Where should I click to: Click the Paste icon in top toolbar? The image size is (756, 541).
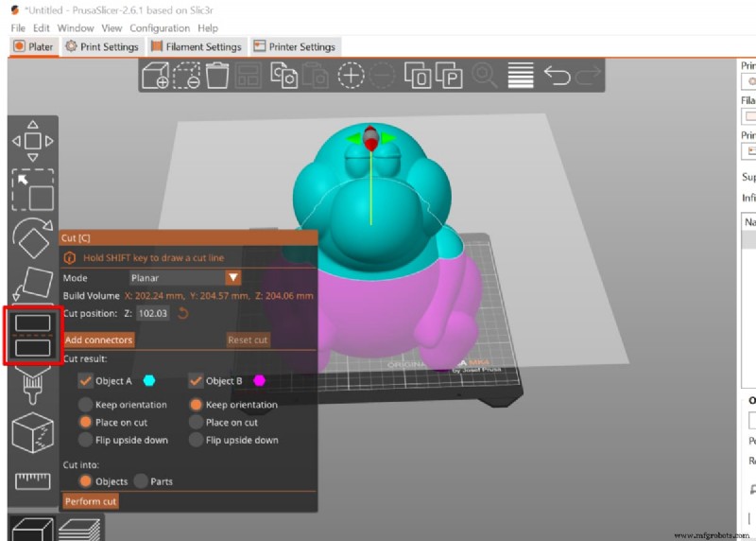pyautogui.click(x=315, y=76)
